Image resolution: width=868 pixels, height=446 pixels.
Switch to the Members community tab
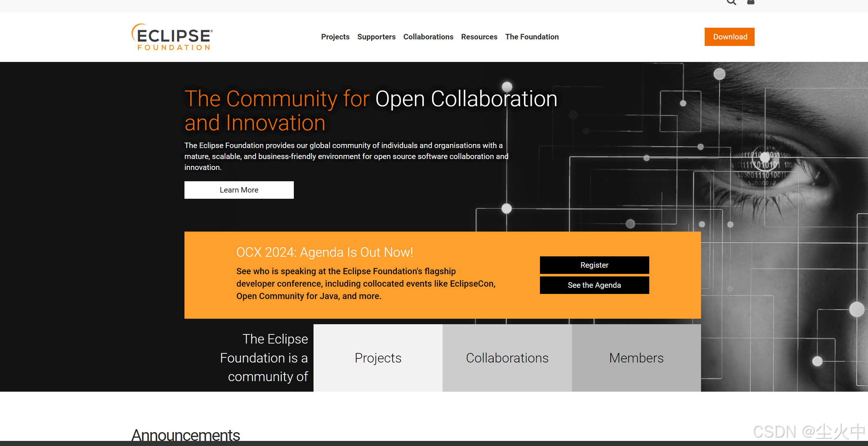pyautogui.click(x=636, y=358)
